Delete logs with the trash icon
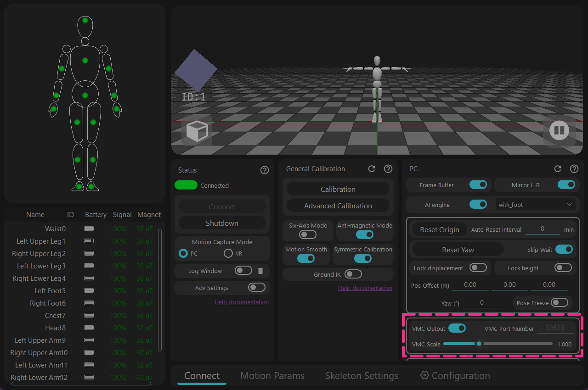 260,271
